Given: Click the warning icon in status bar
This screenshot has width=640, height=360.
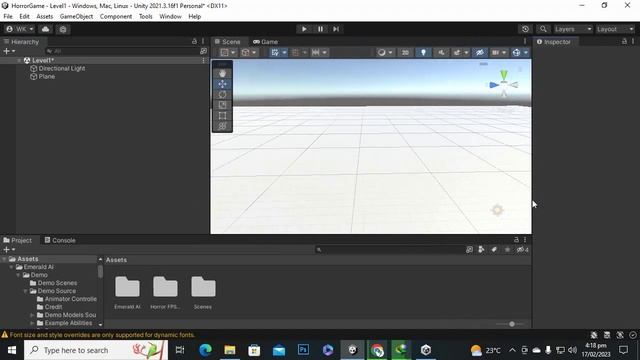Looking at the screenshot, I should tap(5, 335).
